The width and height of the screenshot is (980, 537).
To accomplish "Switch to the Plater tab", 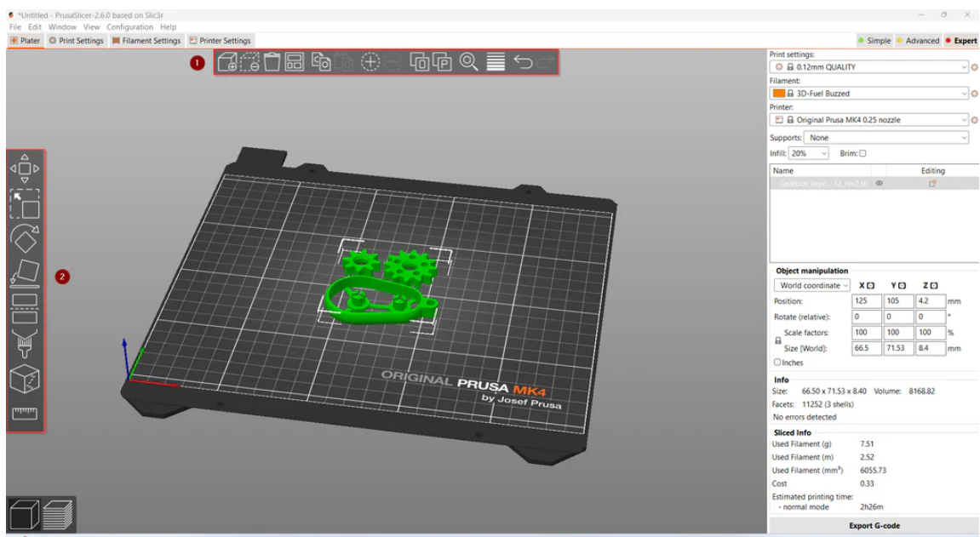I will click(25, 41).
